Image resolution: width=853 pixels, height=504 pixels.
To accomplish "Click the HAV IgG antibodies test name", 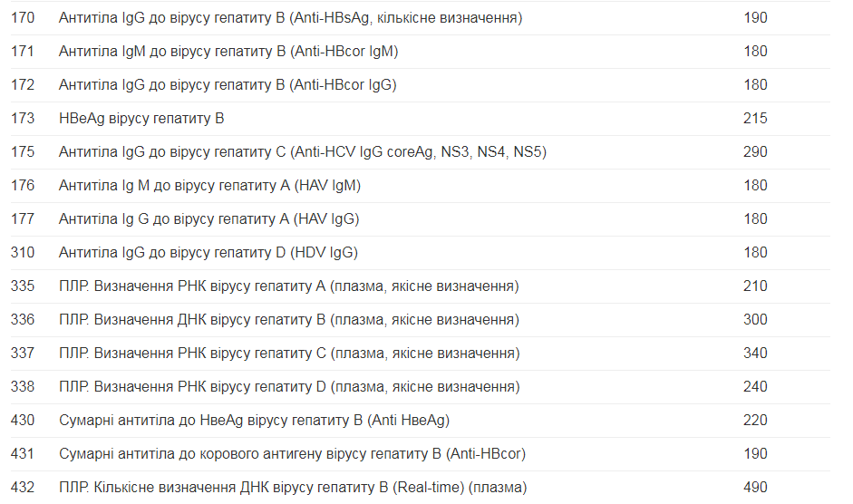I will 208,219.
